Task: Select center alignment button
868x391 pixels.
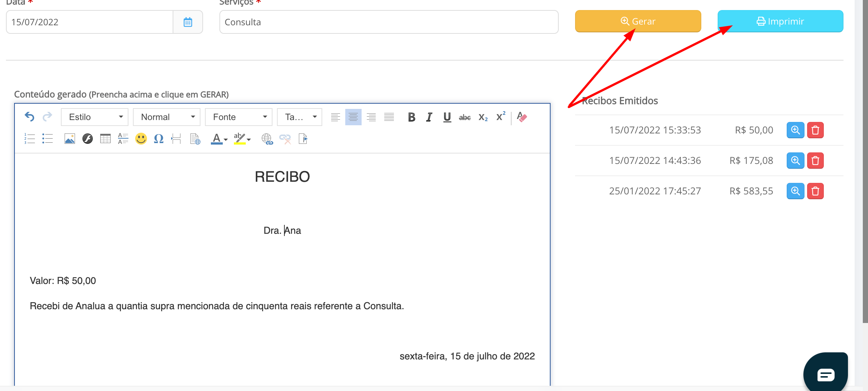Action: point(353,117)
